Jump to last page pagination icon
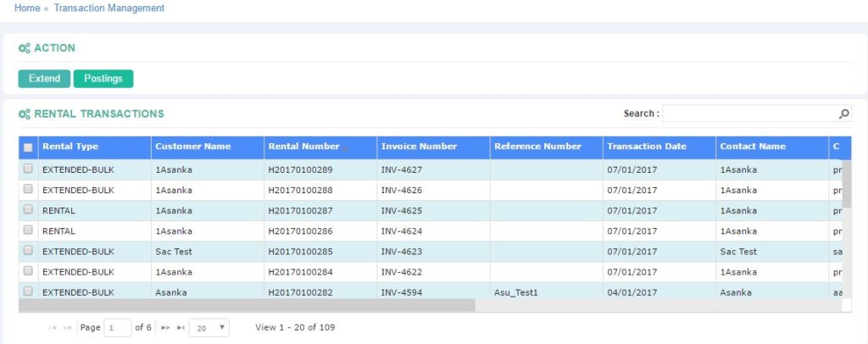The width and height of the screenshot is (868, 344). tap(180, 327)
